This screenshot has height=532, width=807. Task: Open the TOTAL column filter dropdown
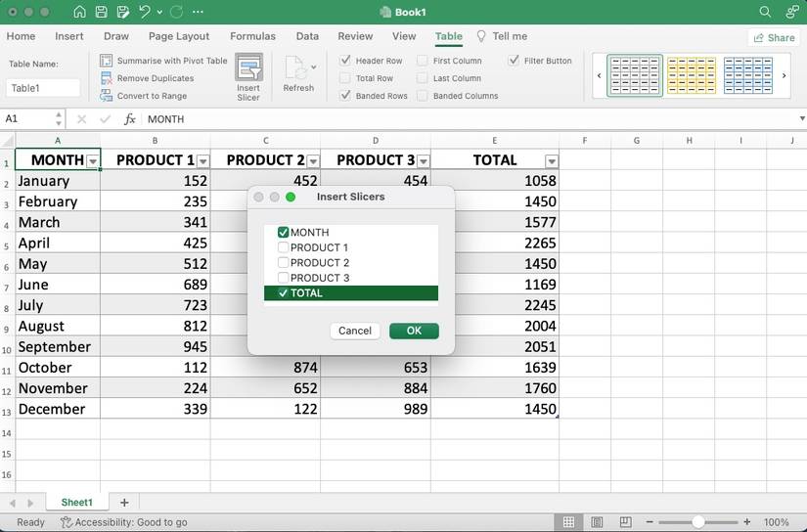[x=552, y=161]
